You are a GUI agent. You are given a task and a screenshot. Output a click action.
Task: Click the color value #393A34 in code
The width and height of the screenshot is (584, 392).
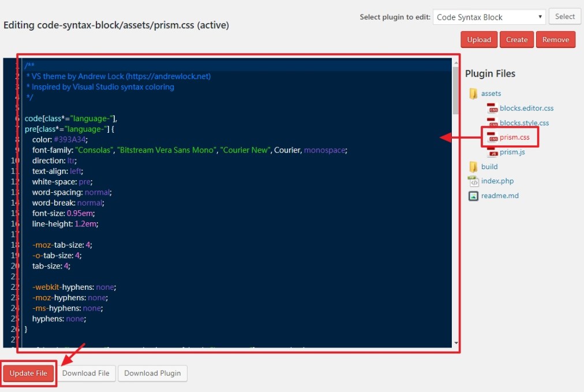coord(70,139)
